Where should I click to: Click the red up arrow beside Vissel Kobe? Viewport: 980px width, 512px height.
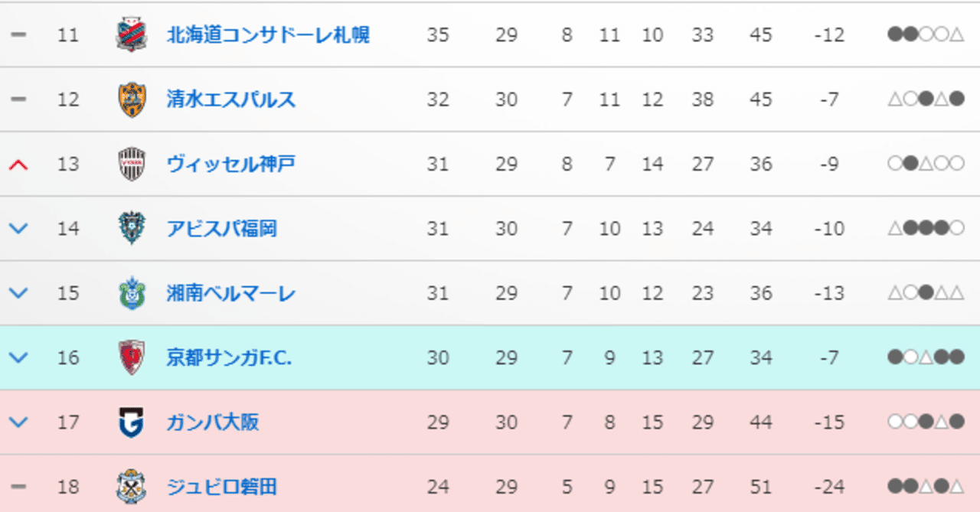pyautogui.click(x=18, y=163)
